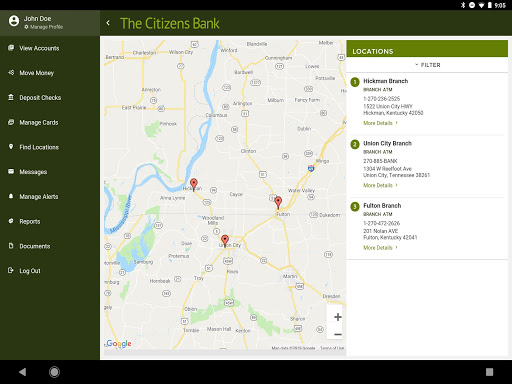Image resolution: width=512 pixels, height=384 pixels.
Task: Click The Citizens Bank header title
Action: point(170,23)
